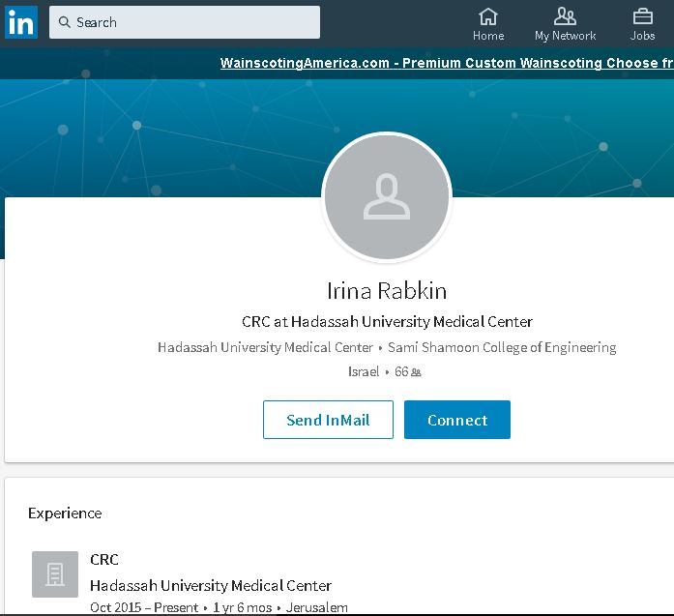Click the profile photo placeholder avatar

point(387,197)
